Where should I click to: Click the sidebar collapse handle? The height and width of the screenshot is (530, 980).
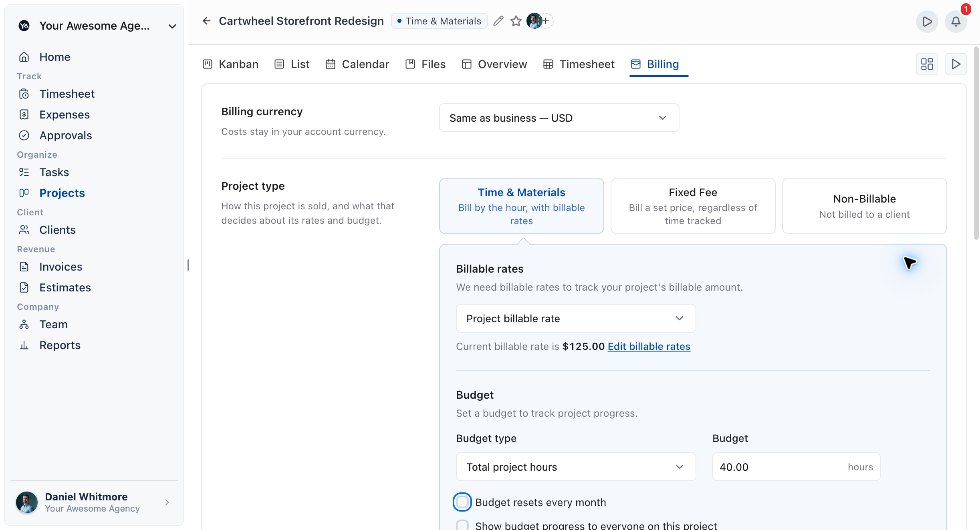[188, 265]
